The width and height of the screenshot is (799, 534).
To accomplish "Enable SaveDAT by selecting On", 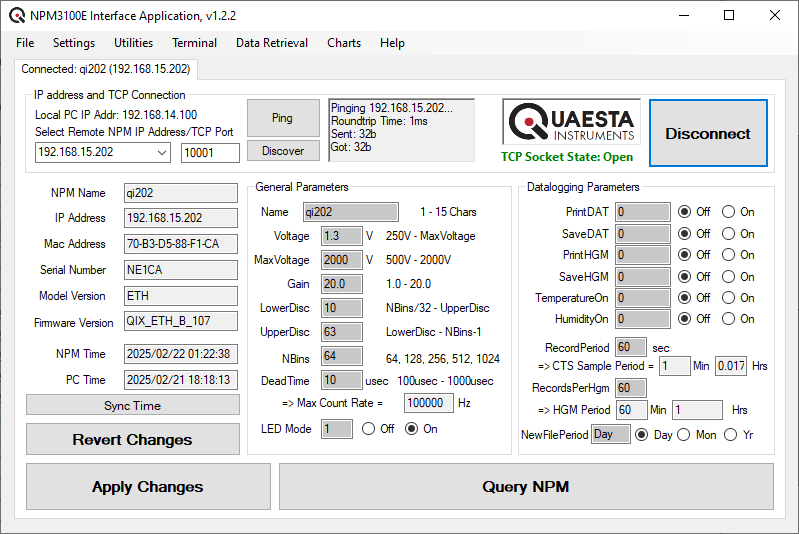I will [x=728, y=233].
